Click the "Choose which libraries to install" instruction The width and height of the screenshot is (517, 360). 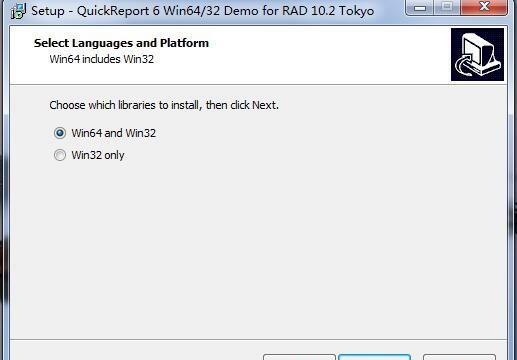[164, 105]
